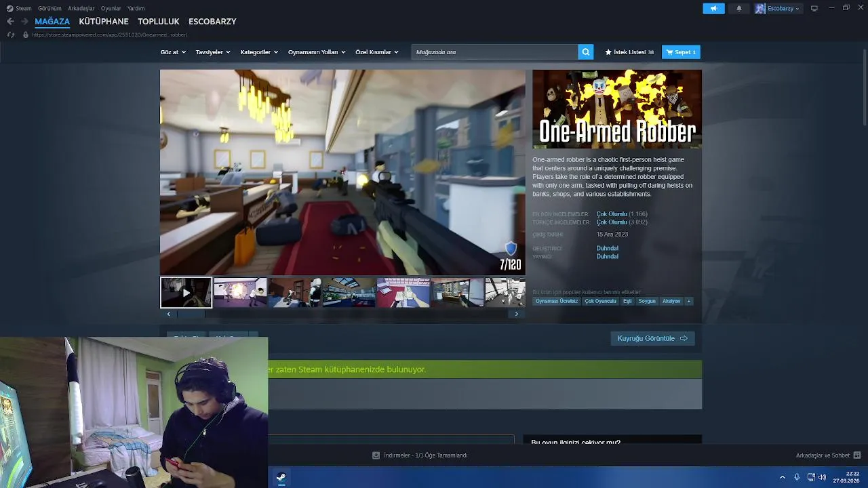This screenshot has height=488, width=868.
Task: Click the volume speaker tray icon
Action: [x=822, y=477]
